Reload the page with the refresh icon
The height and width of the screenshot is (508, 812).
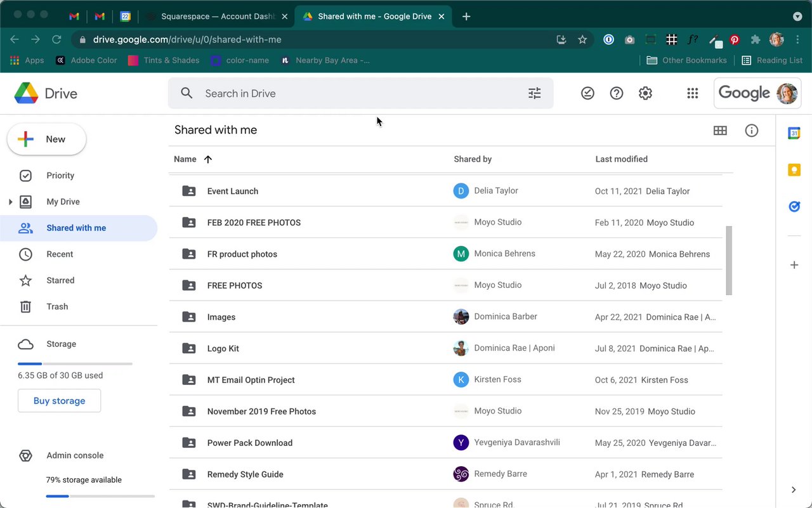pyautogui.click(x=56, y=39)
